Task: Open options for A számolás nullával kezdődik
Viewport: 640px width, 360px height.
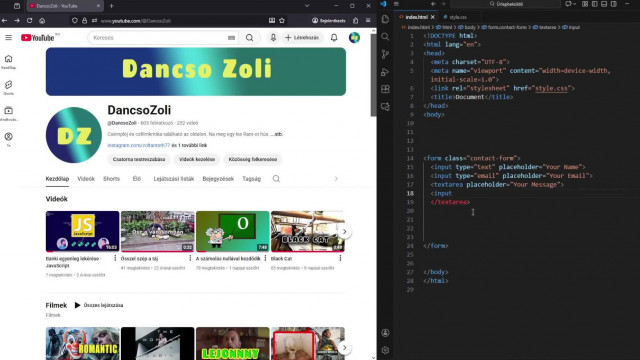Action: coord(265,258)
